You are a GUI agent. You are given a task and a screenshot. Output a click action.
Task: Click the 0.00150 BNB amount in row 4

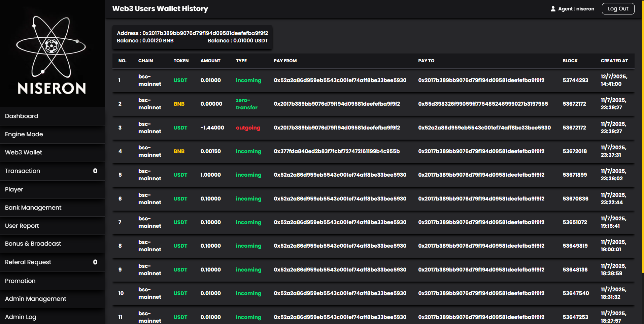tap(211, 151)
